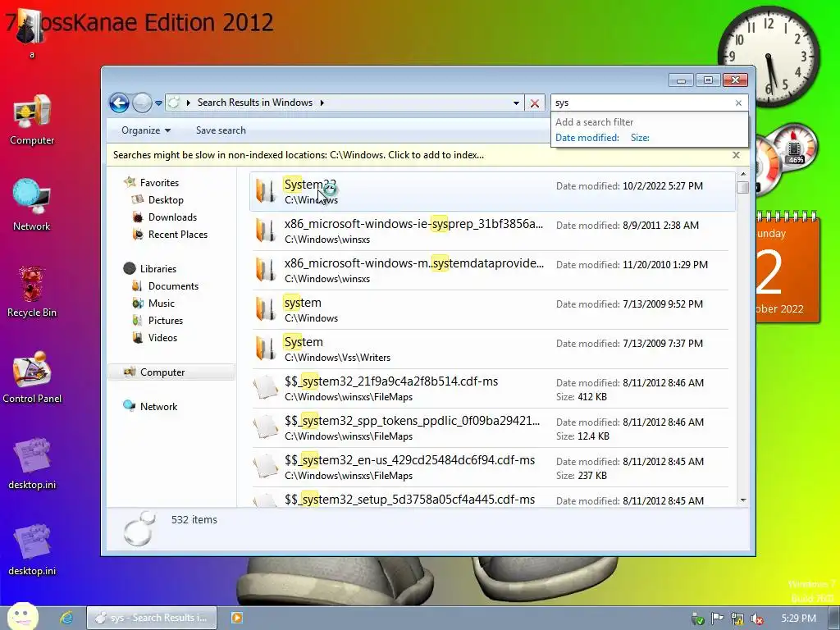Add a Date modified search filter

coord(587,138)
